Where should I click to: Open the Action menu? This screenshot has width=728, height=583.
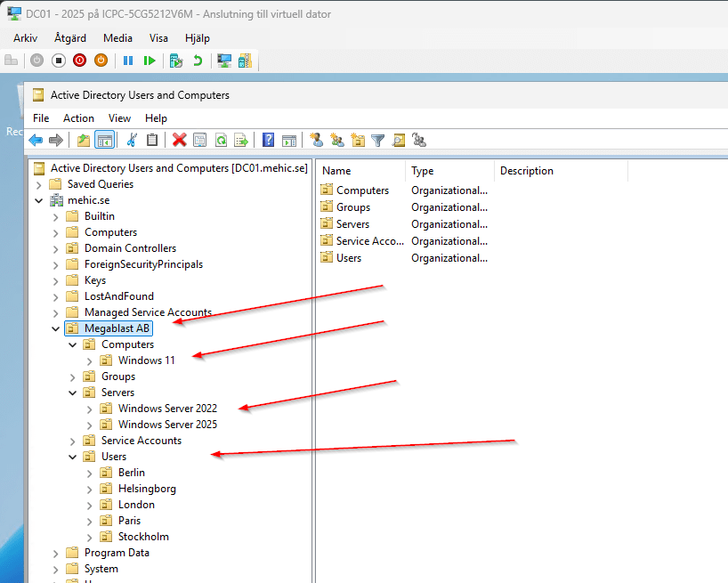click(x=78, y=118)
